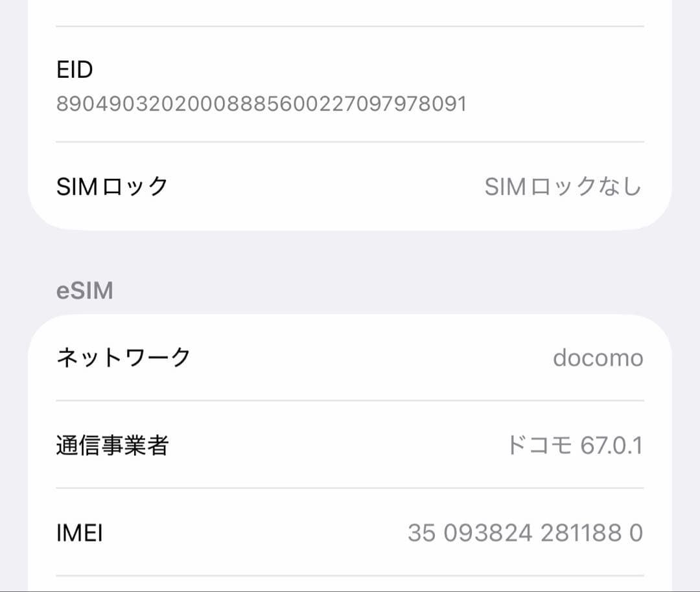Image resolution: width=700 pixels, height=592 pixels.
Task: Tap the 通信事業者 row
Action: [x=350, y=445]
